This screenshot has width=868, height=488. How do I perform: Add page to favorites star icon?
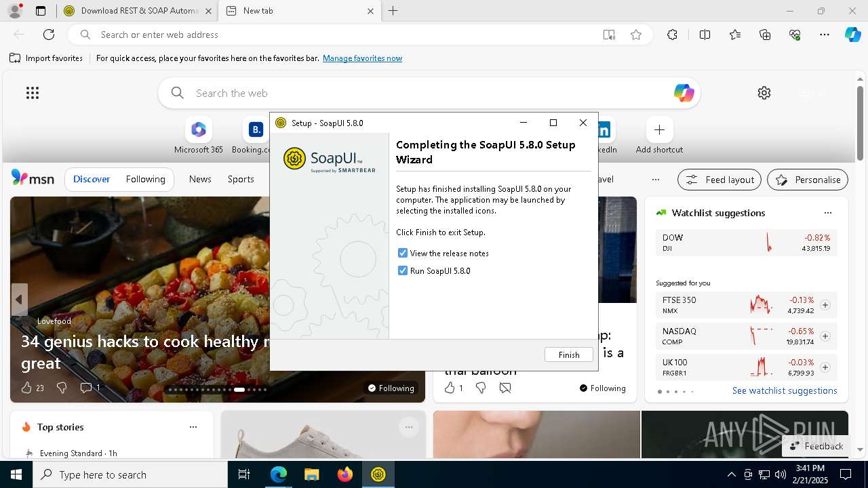click(636, 35)
